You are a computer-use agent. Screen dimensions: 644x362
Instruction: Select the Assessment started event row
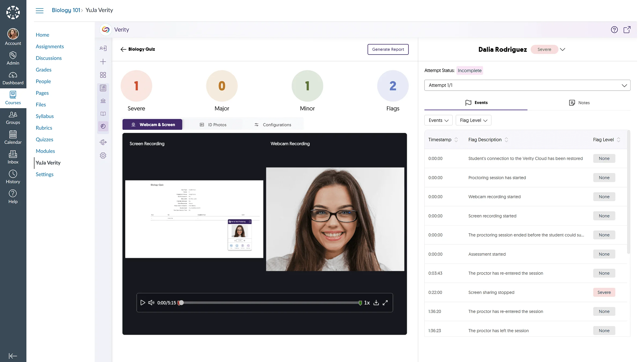click(526, 254)
